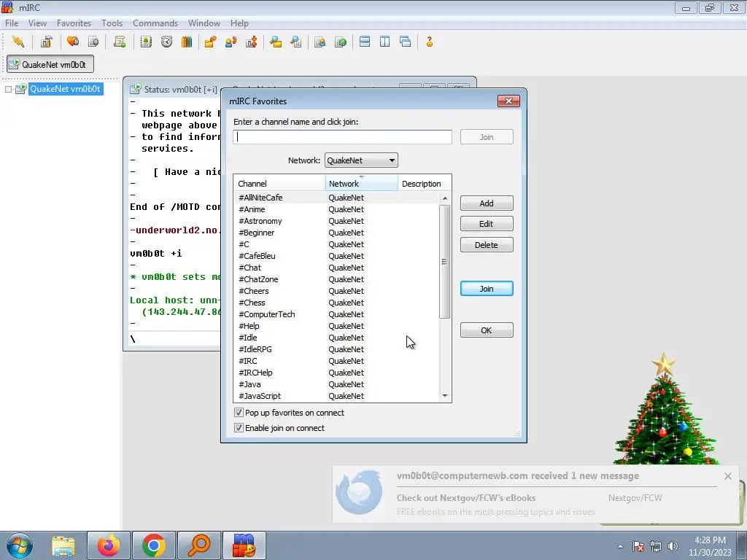747x560 pixels.
Task: Click the Tile Horizontal windows icon
Action: coord(365,42)
